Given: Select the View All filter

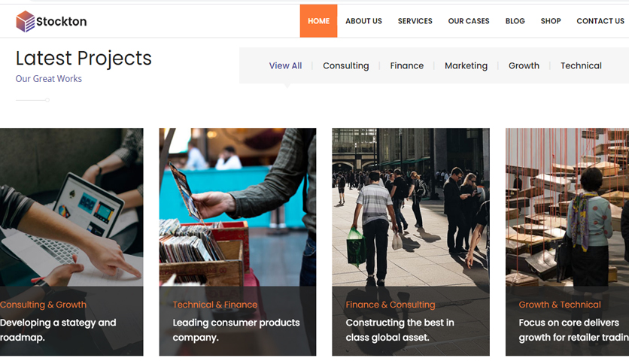Looking at the screenshot, I should click(x=285, y=65).
